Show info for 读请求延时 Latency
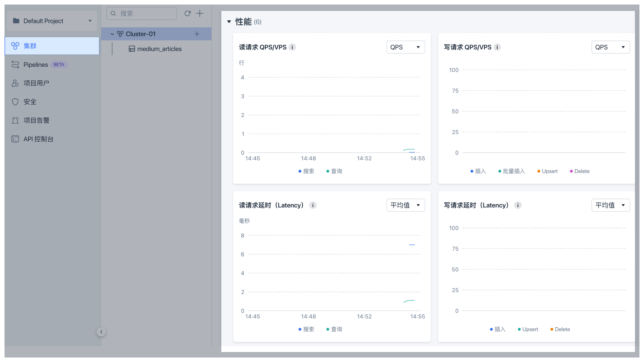 (x=313, y=205)
